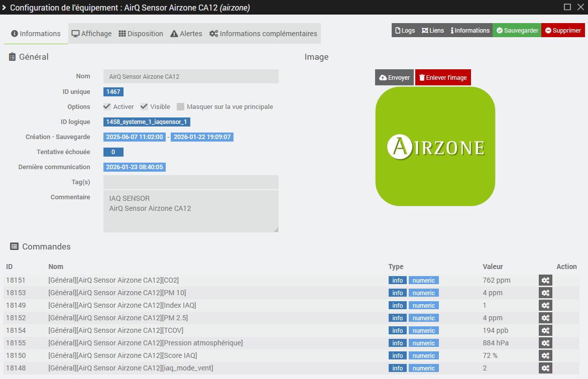The image size is (588, 379).
Task: Select the Pression atmosphérique command name
Action: tap(146, 343)
